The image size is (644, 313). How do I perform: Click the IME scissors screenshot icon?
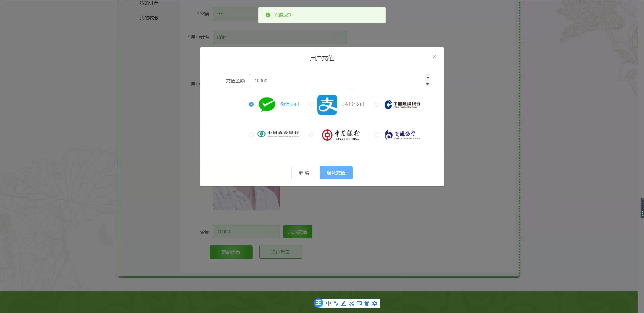pos(352,303)
